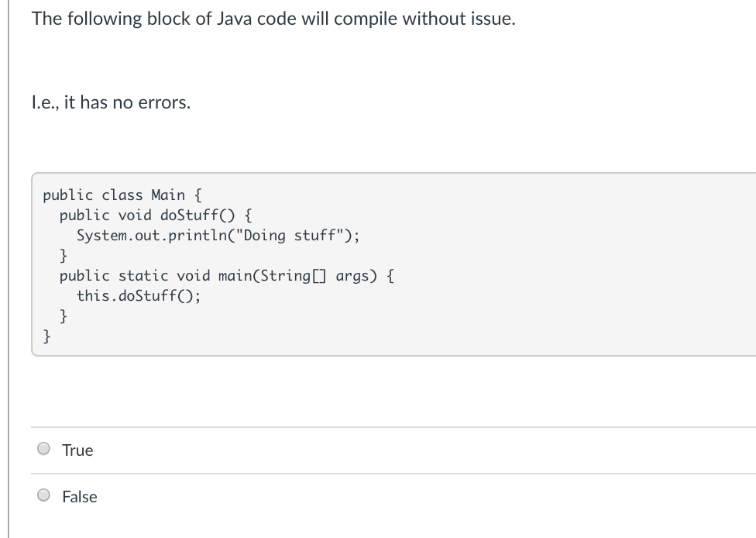The height and width of the screenshot is (538, 756).
Task: Click the "public class Main {" code line
Action: pyautogui.click(x=122, y=195)
